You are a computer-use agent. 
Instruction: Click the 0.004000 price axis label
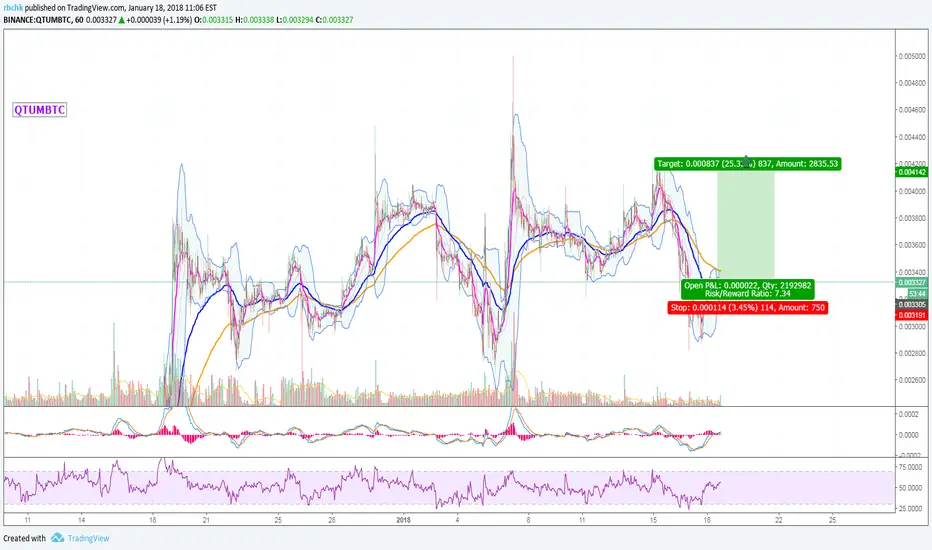pos(912,191)
